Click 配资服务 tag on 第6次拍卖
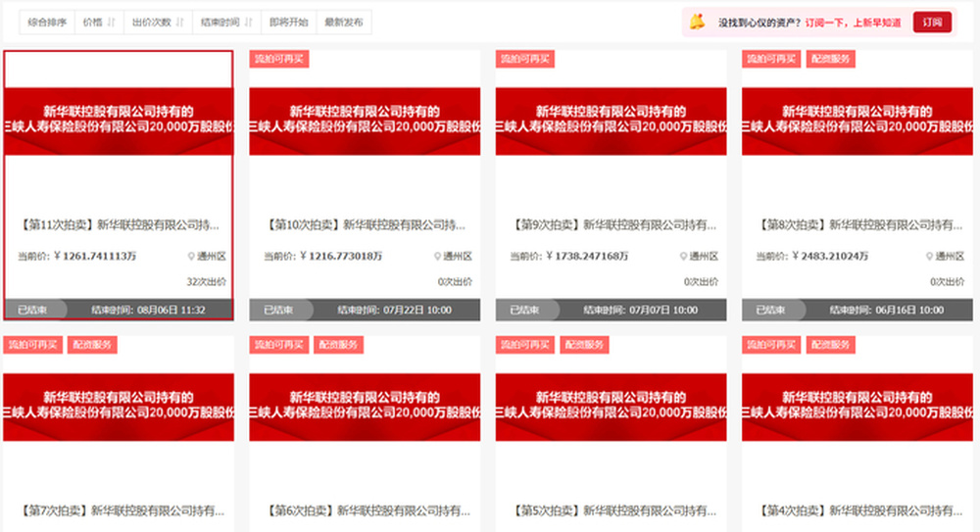The image size is (980, 532). [338, 345]
